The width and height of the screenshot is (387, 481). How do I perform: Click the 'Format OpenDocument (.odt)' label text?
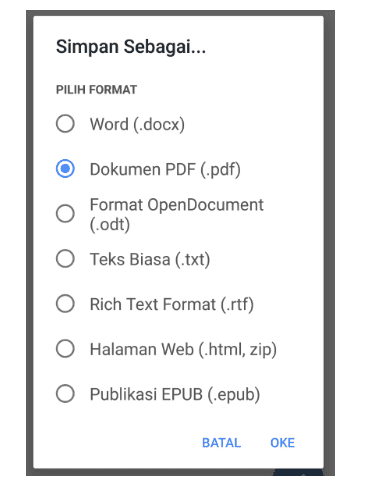177,214
